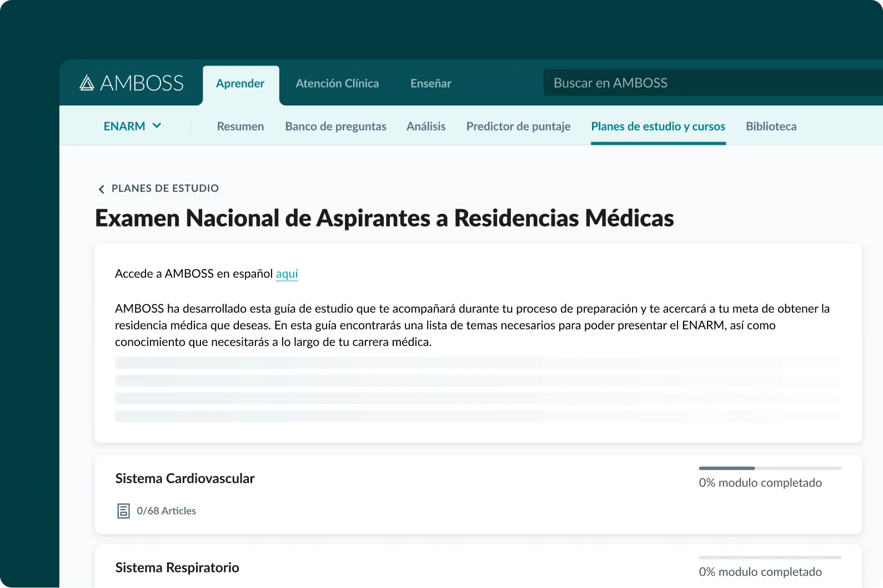
Task: Open the Enseñar tab
Action: click(431, 84)
